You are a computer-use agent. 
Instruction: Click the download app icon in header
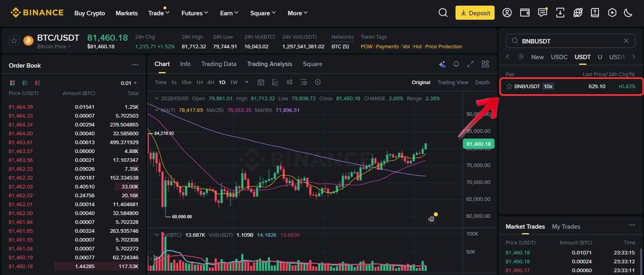(x=560, y=13)
